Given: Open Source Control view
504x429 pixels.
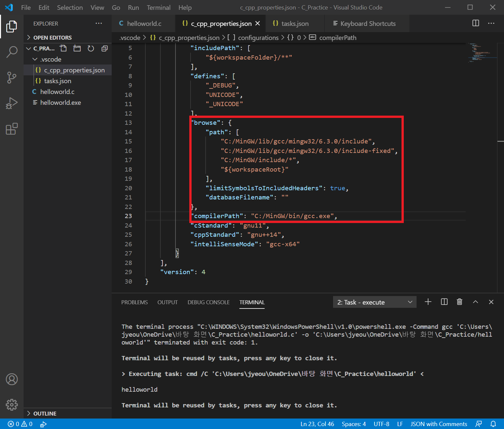Looking at the screenshot, I should [x=11, y=78].
